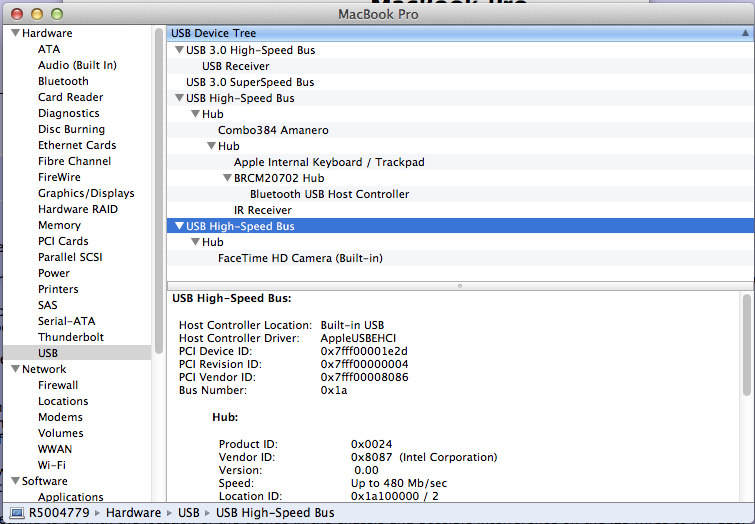Click R5004779 in the path bar
Image resolution: width=755 pixels, height=524 pixels.
click(59, 513)
